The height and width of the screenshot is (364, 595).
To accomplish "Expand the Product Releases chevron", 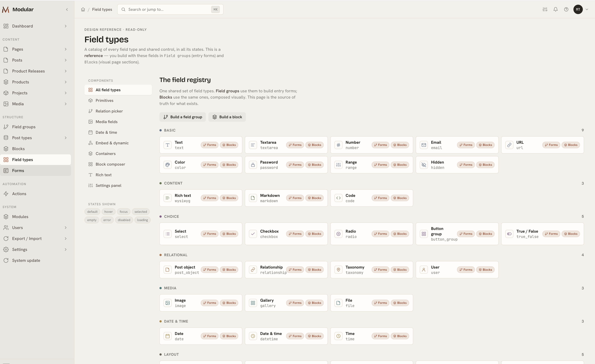I will click(66, 71).
